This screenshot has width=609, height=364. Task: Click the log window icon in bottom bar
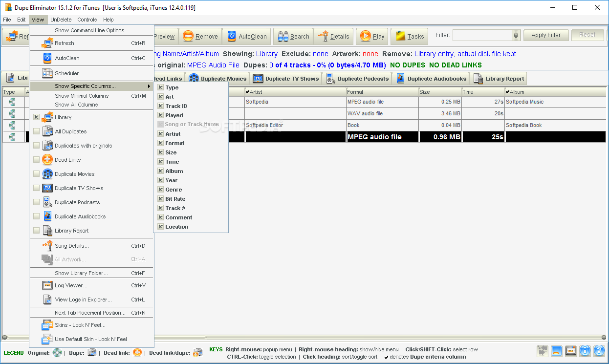pyautogui.click(x=571, y=351)
